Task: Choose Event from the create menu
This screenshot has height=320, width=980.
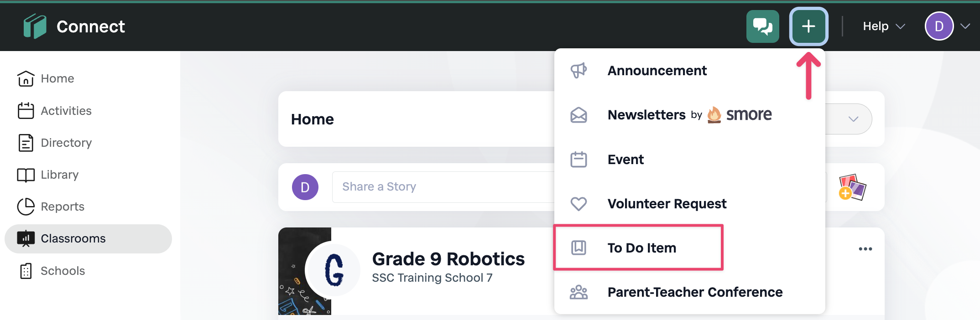Action: coord(626,160)
